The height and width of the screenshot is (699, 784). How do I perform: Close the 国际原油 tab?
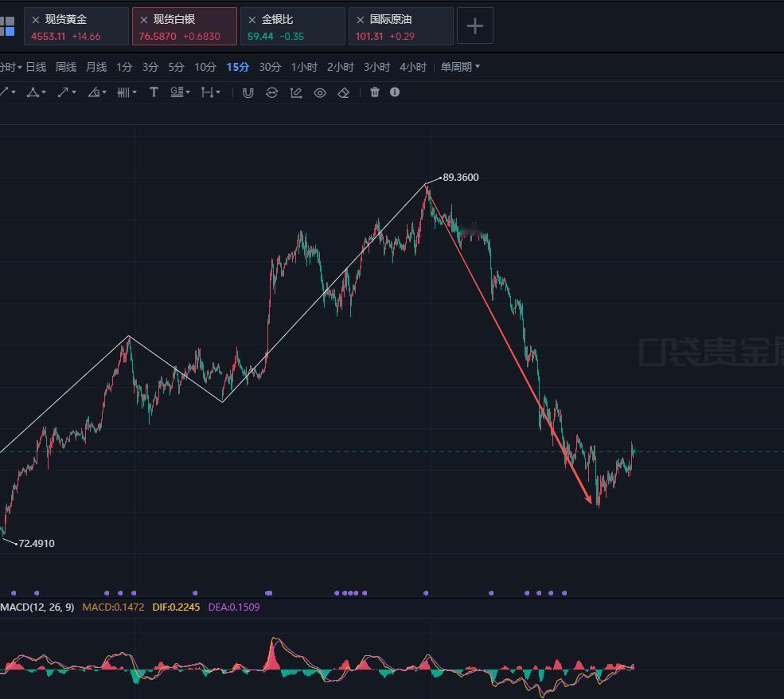[x=360, y=20]
